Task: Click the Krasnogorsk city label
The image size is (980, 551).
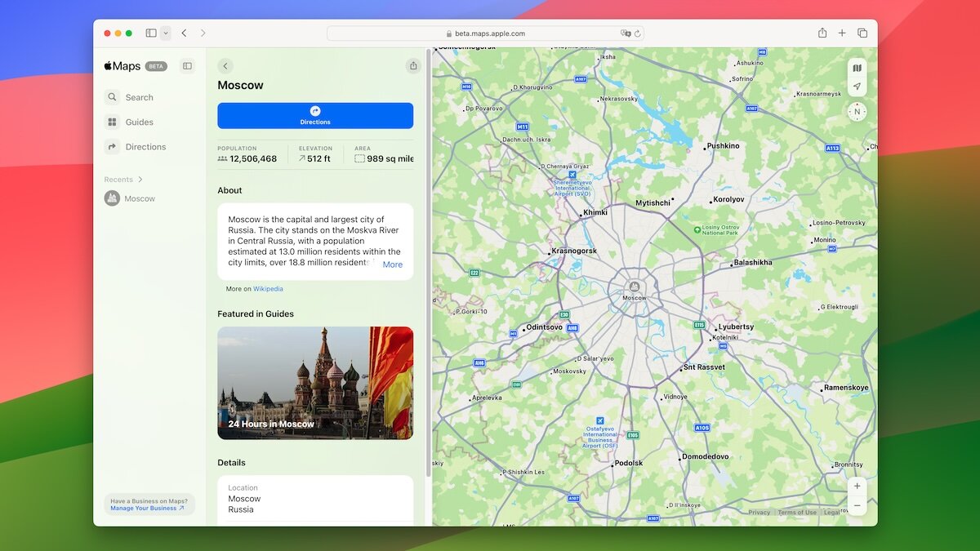Action: coord(574,251)
